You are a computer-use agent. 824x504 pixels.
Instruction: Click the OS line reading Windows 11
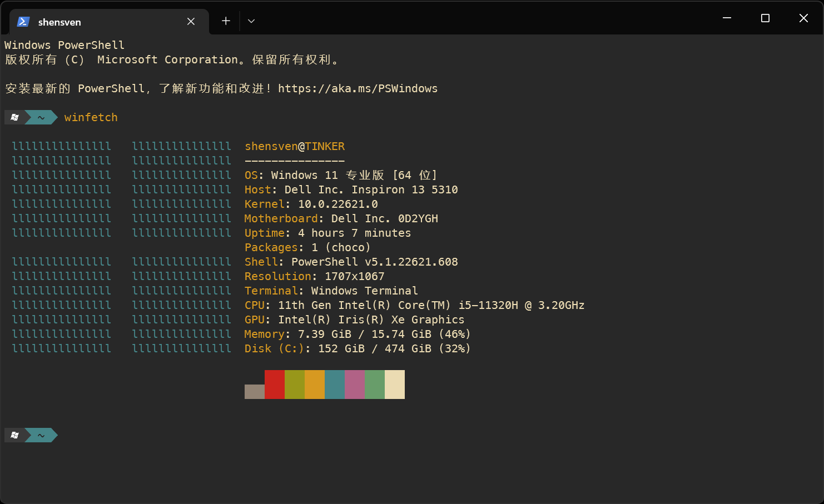[341, 175]
